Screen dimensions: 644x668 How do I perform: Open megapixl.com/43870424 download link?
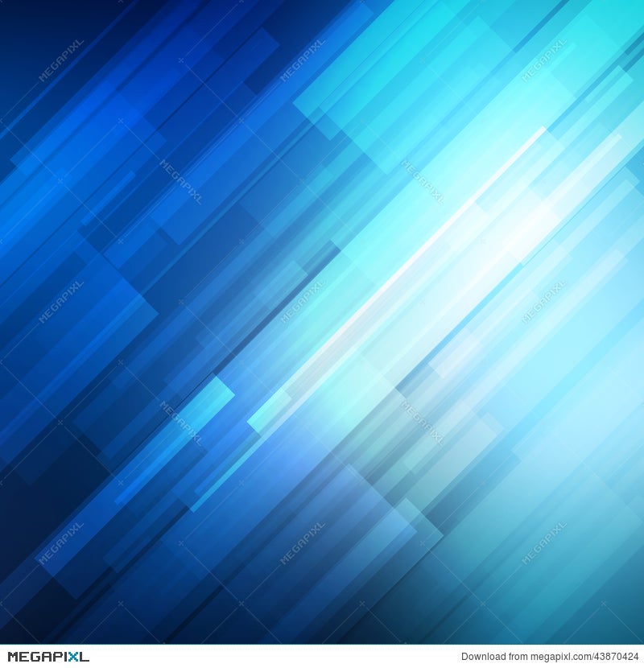pos(580,657)
